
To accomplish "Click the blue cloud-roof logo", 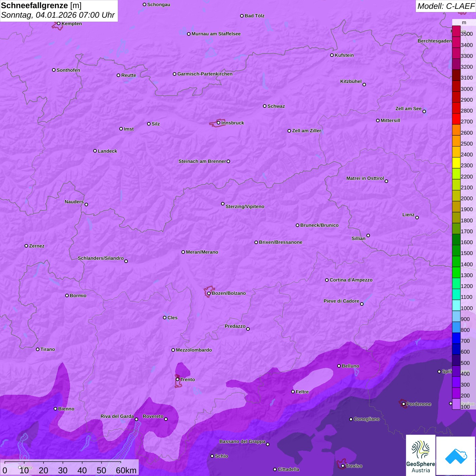I will pyautogui.click(x=456, y=456).
